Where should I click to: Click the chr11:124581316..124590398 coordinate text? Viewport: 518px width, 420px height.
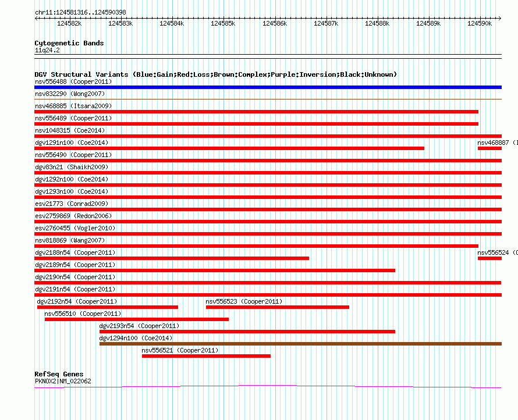click(x=80, y=13)
